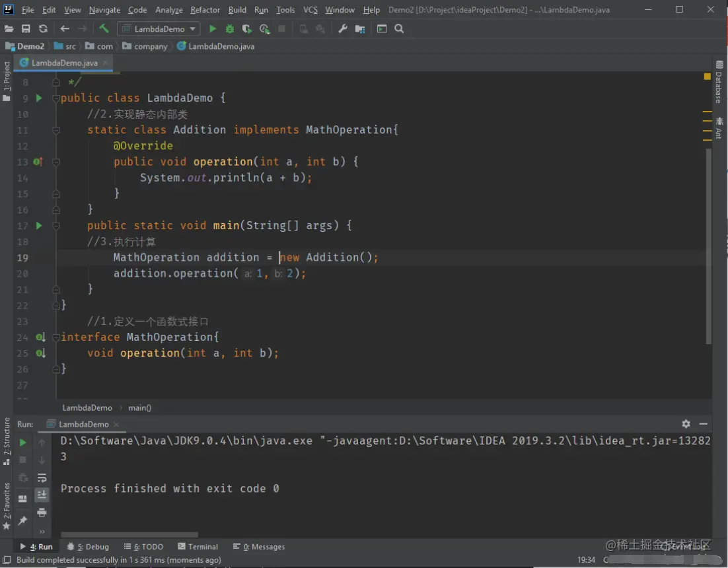Open the 5: Debug tool window tab
The height and width of the screenshot is (568, 728).
(x=89, y=547)
